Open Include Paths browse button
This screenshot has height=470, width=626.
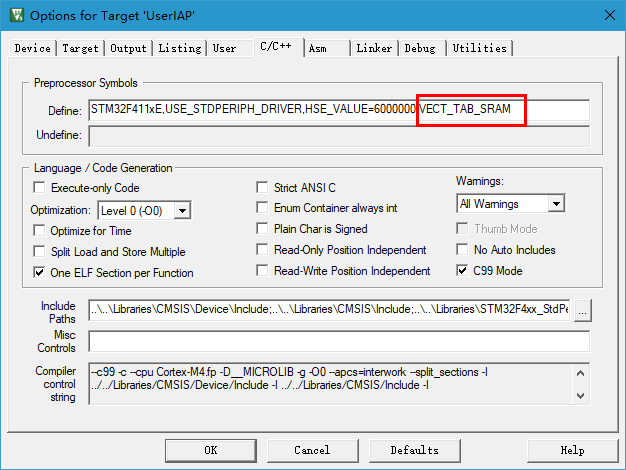click(x=582, y=310)
